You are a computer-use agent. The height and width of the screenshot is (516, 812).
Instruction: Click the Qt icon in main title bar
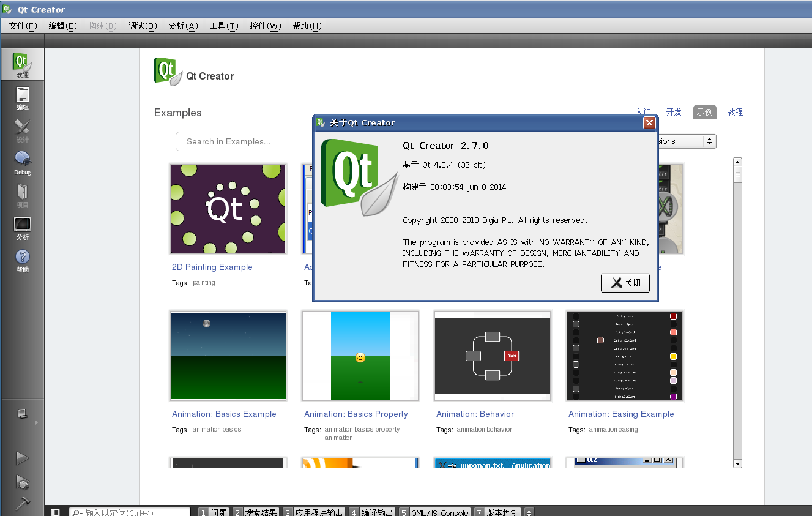[x=7, y=9]
